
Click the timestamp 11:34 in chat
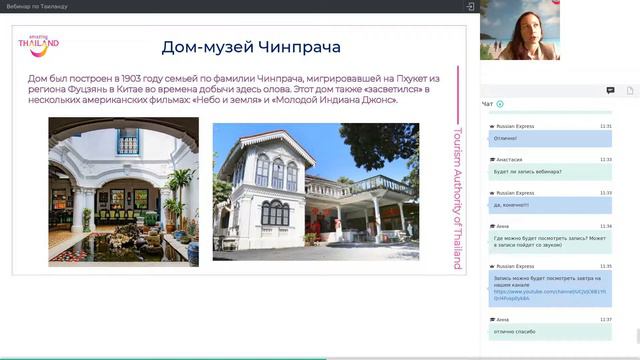click(606, 226)
